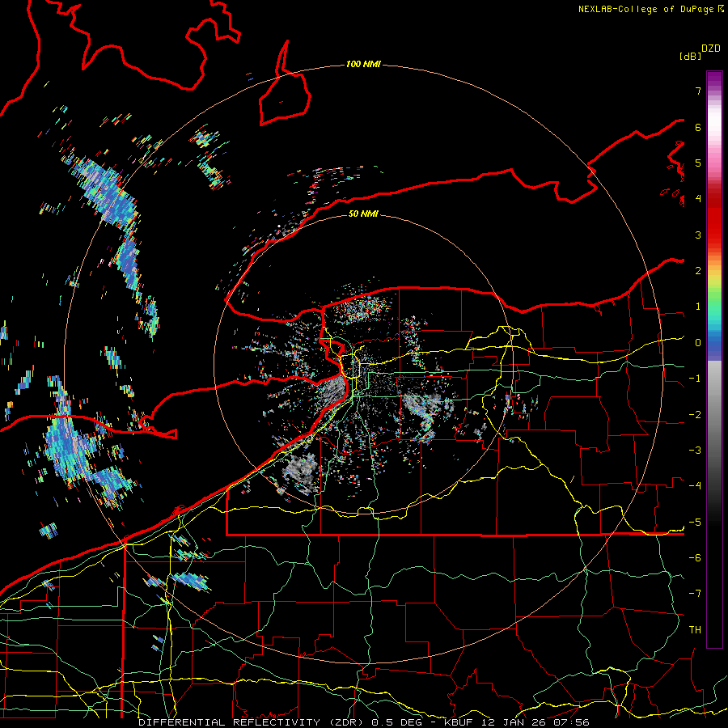
Task: Click the 6 value on color scale
Action: tap(698, 127)
